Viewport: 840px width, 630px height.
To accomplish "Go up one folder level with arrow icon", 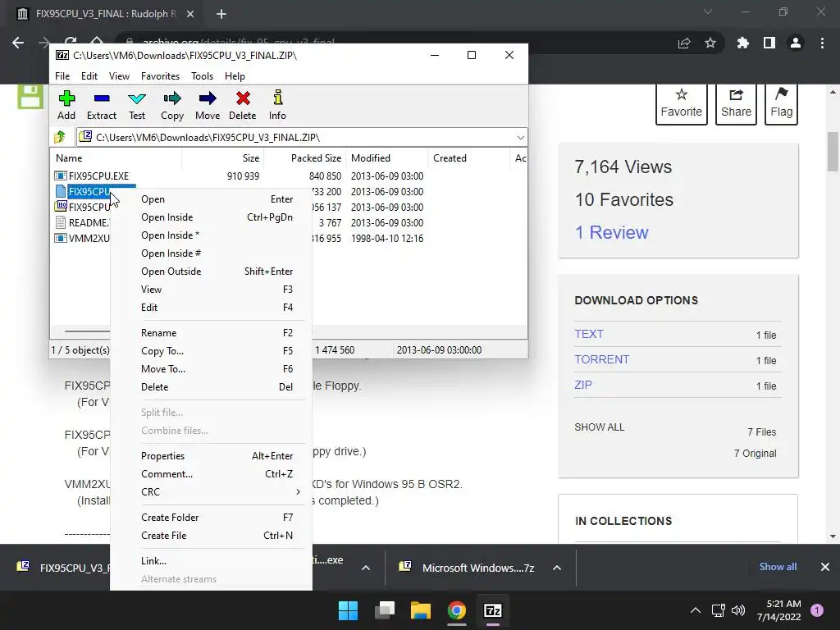I will coord(59,138).
